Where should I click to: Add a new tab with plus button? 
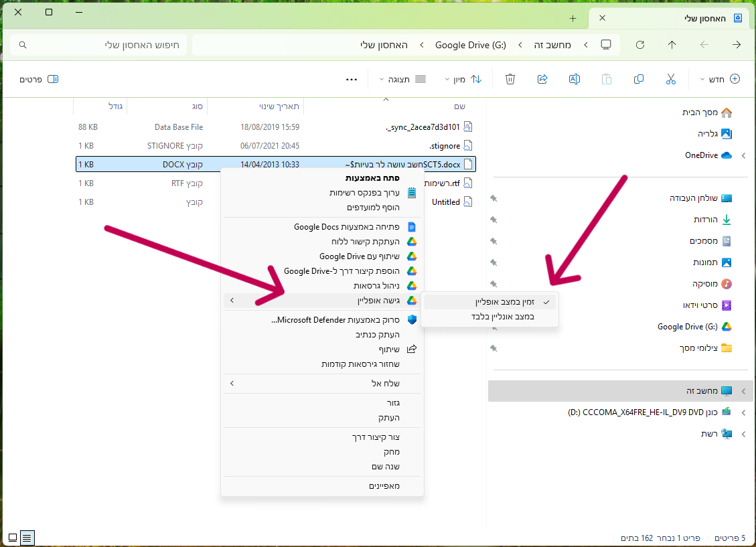tap(573, 18)
